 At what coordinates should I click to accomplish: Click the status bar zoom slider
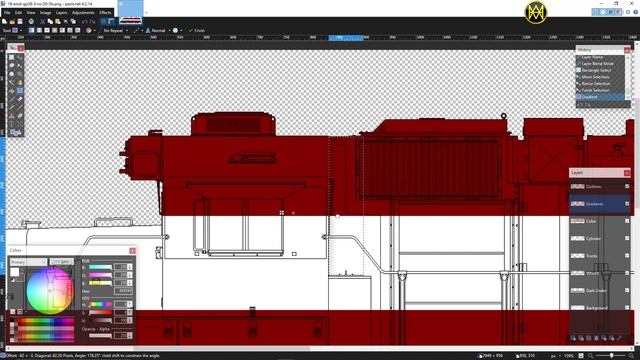tap(611, 356)
